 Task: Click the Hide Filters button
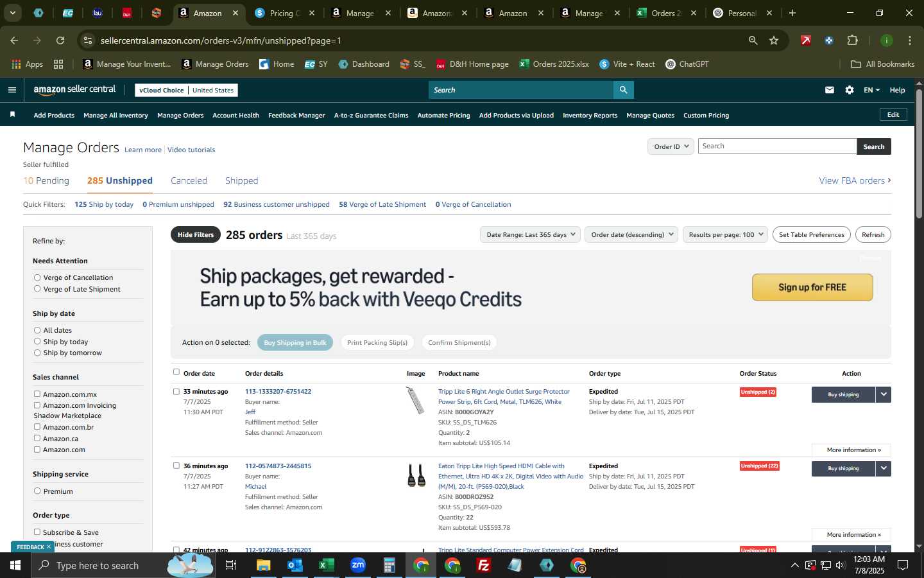pyautogui.click(x=196, y=234)
